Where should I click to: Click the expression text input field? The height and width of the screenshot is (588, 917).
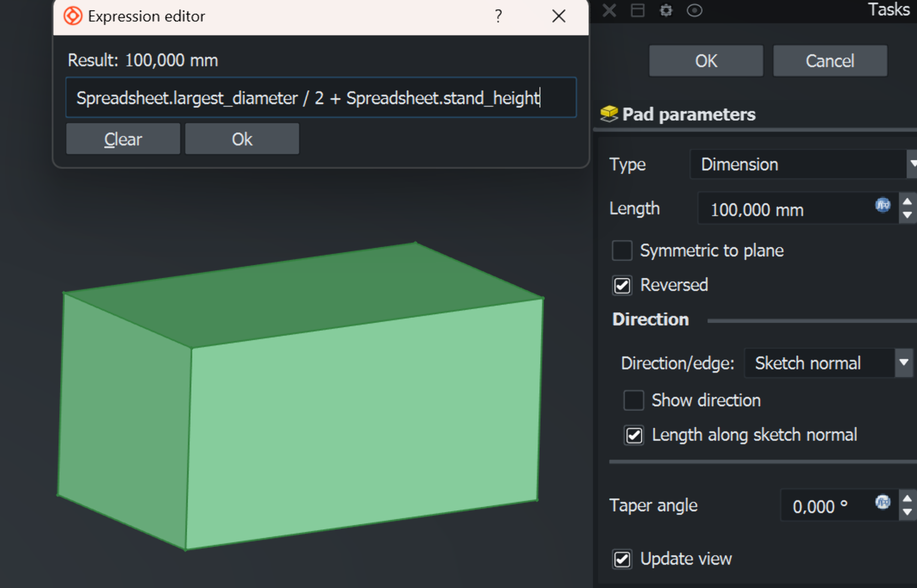click(320, 98)
